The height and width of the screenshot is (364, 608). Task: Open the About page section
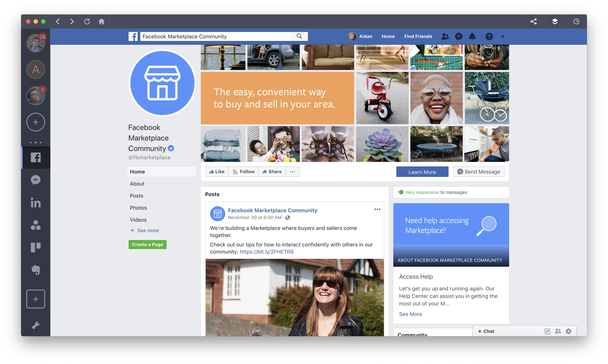(x=137, y=184)
